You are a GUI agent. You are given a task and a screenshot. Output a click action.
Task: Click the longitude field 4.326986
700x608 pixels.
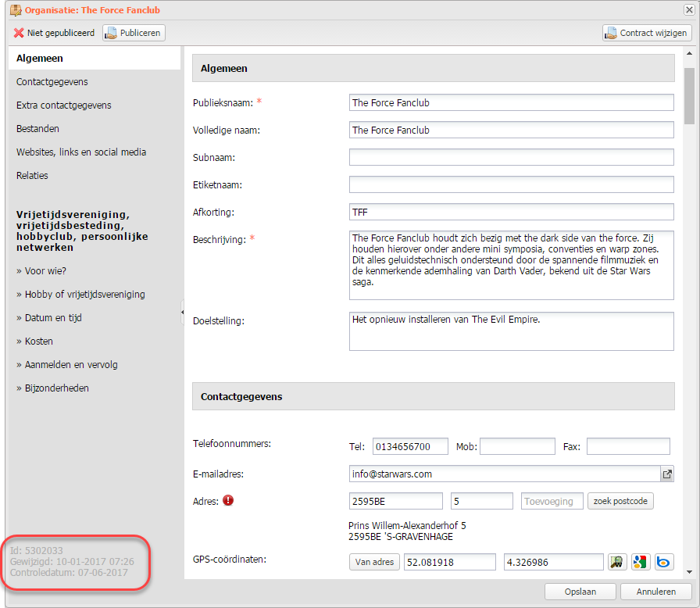click(x=554, y=562)
